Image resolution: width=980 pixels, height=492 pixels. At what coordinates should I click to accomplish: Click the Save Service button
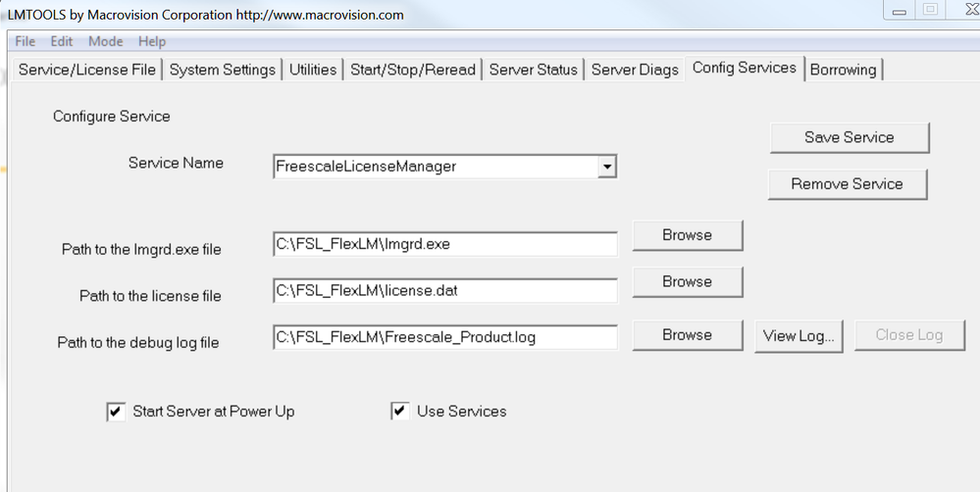click(x=849, y=137)
